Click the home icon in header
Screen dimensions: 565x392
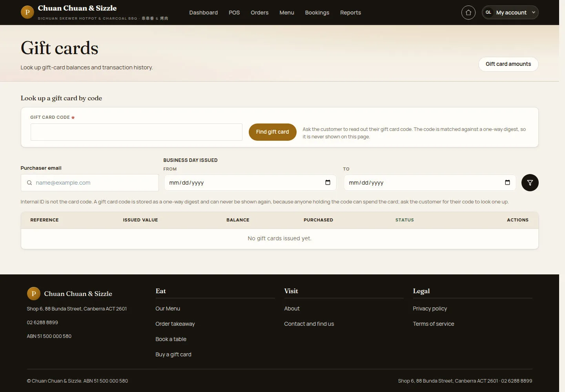pos(468,13)
